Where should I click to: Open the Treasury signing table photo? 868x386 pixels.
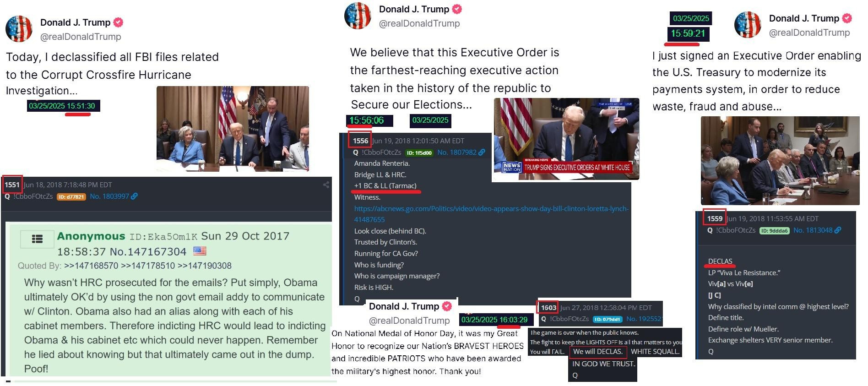click(780, 160)
